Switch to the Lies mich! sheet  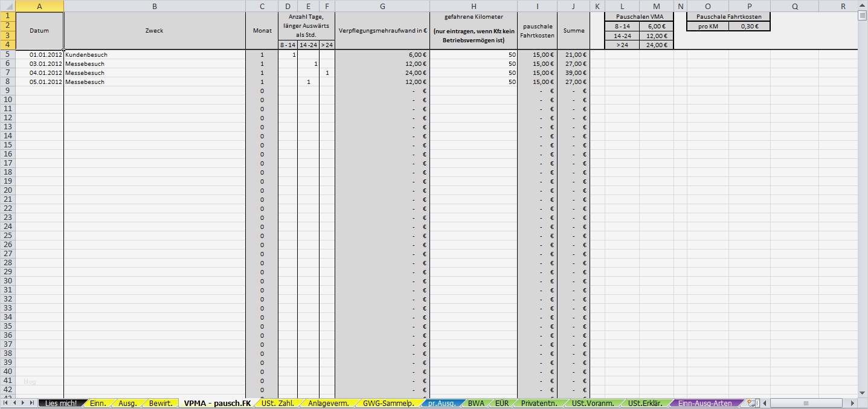[x=61, y=402]
